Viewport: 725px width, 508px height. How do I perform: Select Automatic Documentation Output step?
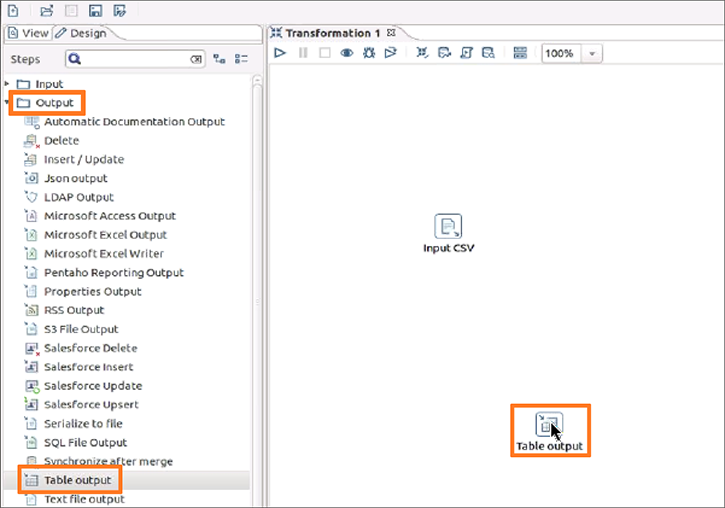click(x=125, y=122)
